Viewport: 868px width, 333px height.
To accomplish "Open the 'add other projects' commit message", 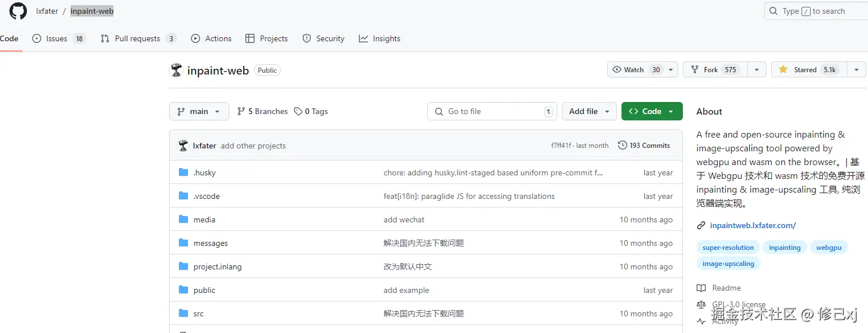I will pyautogui.click(x=253, y=146).
